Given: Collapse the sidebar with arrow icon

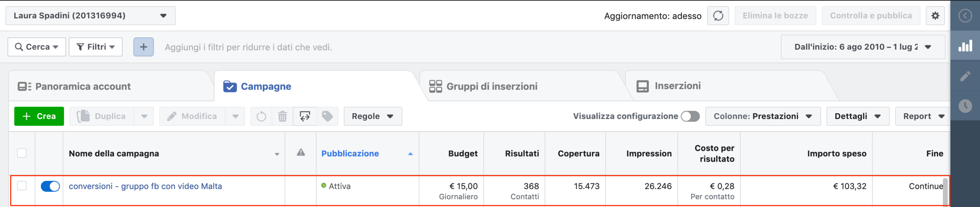Looking at the screenshot, I should click(x=965, y=16).
